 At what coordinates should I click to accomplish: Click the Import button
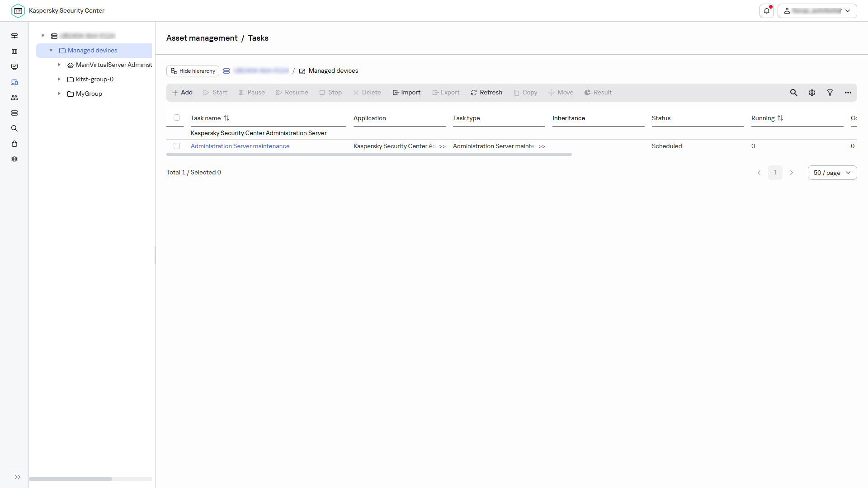pos(406,92)
